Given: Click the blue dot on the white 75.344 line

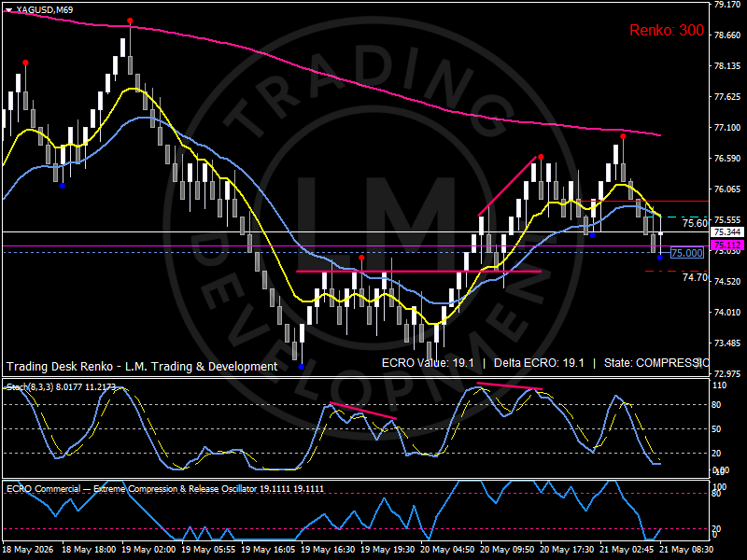Looking at the screenshot, I should pos(593,235).
